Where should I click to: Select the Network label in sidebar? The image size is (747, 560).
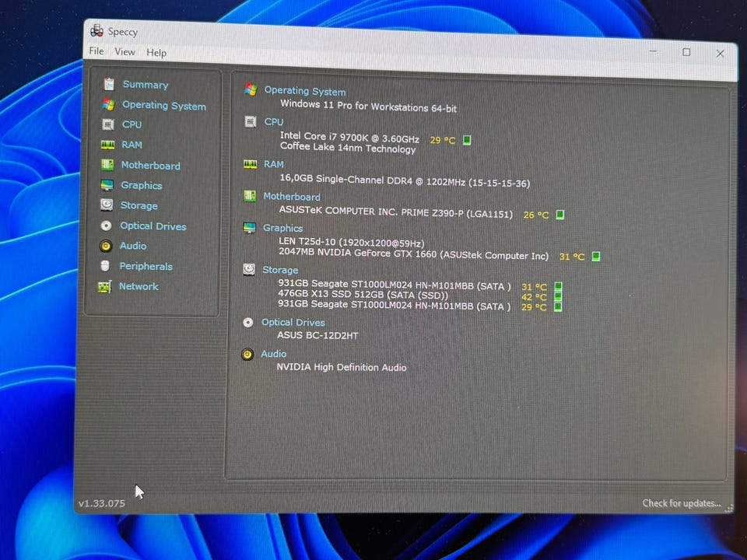139,286
